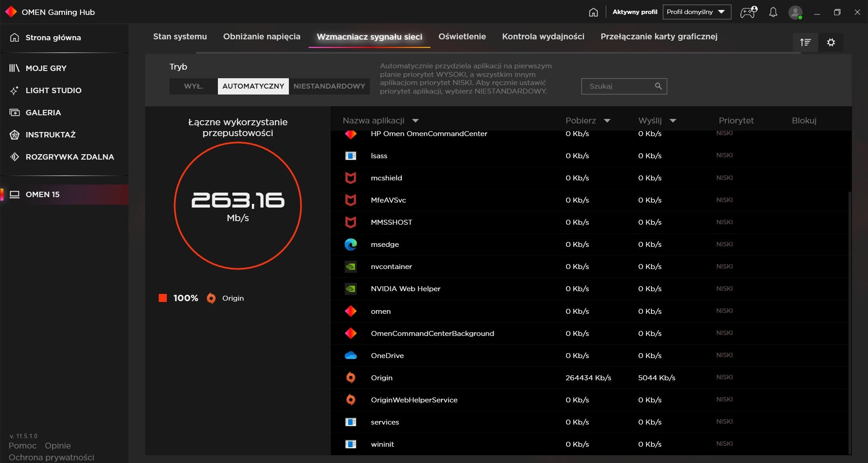The width and height of the screenshot is (868, 463).
Task: Click the Priorytet column header
Action: tap(736, 121)
